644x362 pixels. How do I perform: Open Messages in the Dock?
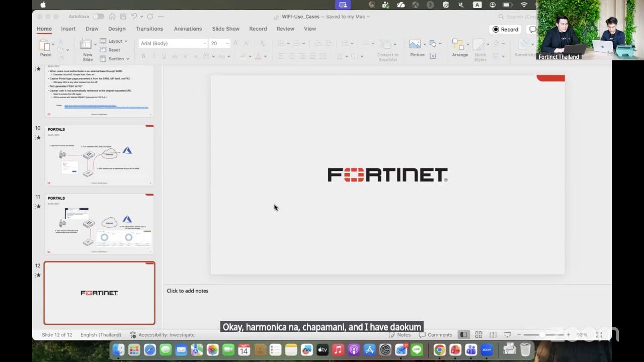point(166,349)
